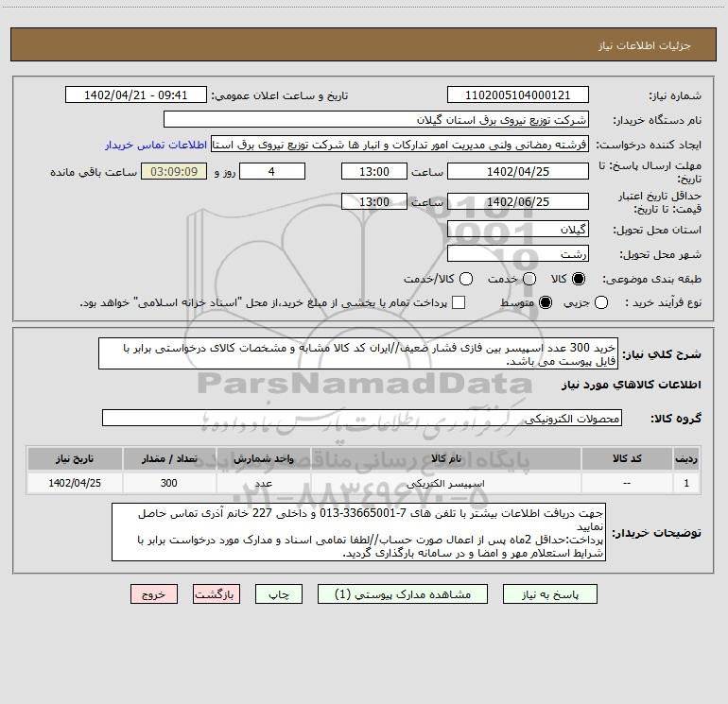This screenshot has height=704, width=728.
Task: Click the شهر محل تحویل field رشت
Action: point(518,253)
